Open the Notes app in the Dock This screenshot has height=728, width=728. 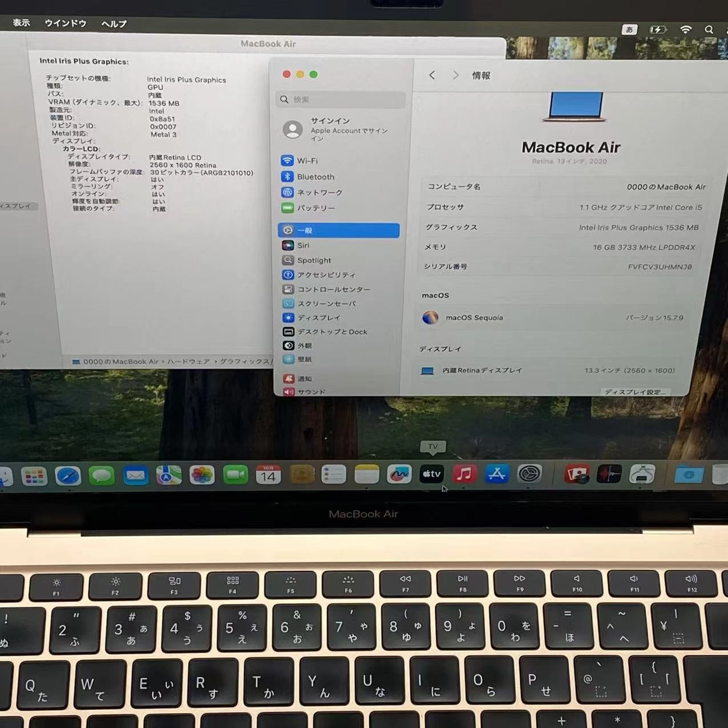pyautogui.click(x=366, y=474)
